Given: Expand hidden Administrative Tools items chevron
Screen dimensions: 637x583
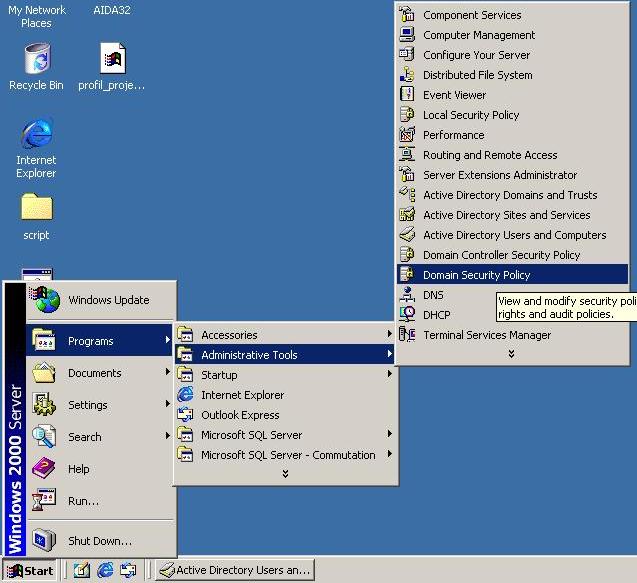Looking at the screenshot, I should [x=511, y=354].
